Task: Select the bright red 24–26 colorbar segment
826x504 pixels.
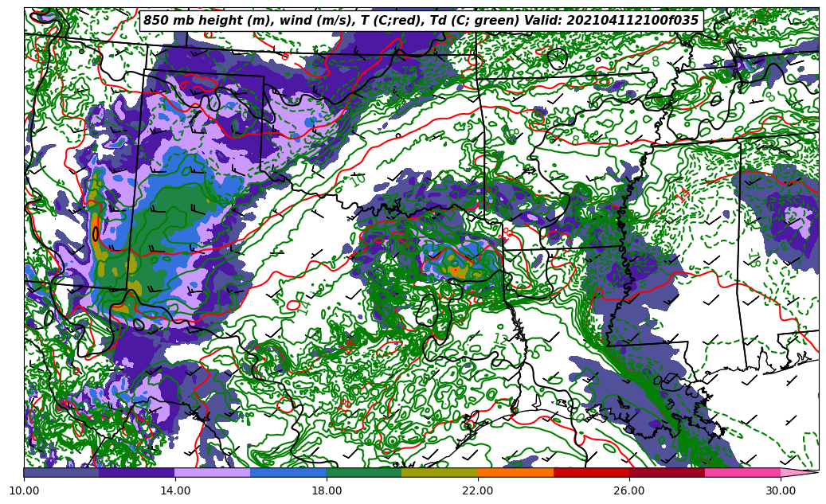Action: click(591, 472)
